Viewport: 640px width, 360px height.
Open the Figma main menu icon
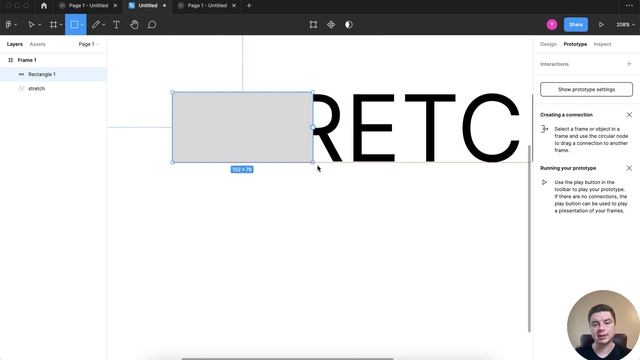click(8, 24)
